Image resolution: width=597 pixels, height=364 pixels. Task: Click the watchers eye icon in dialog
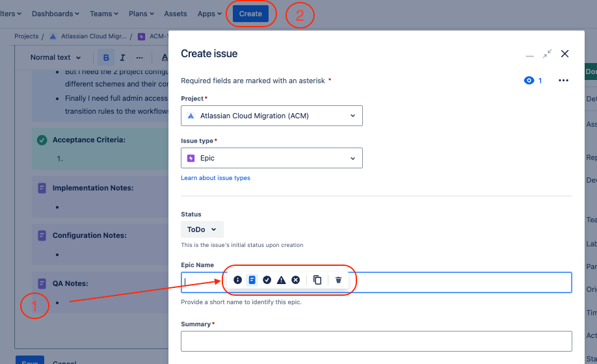click(x=529, y=80)
